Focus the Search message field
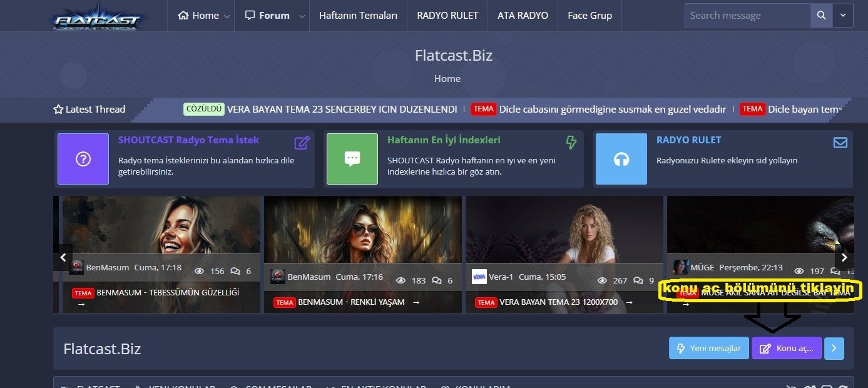Screen dimensions: 868x388 tap(747, 16)
